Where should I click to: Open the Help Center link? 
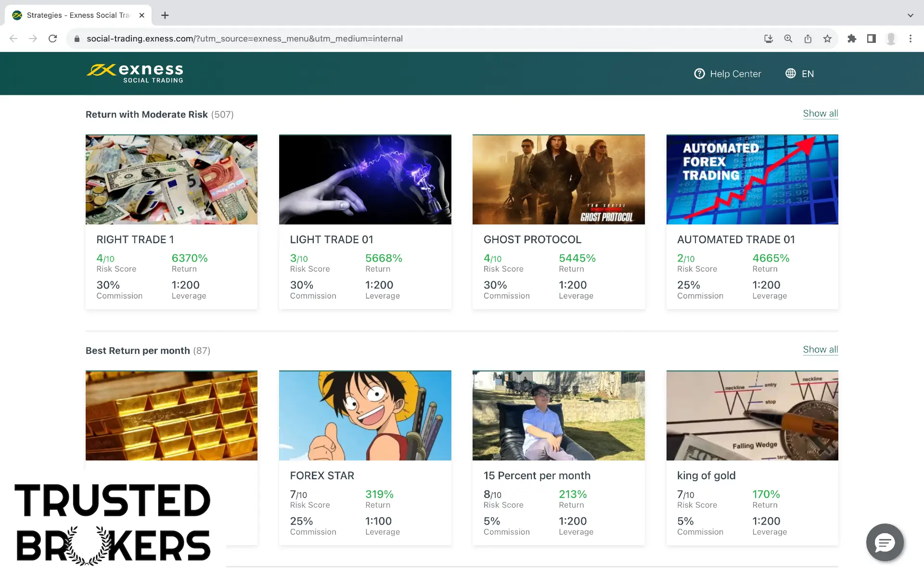coord(728,74)
